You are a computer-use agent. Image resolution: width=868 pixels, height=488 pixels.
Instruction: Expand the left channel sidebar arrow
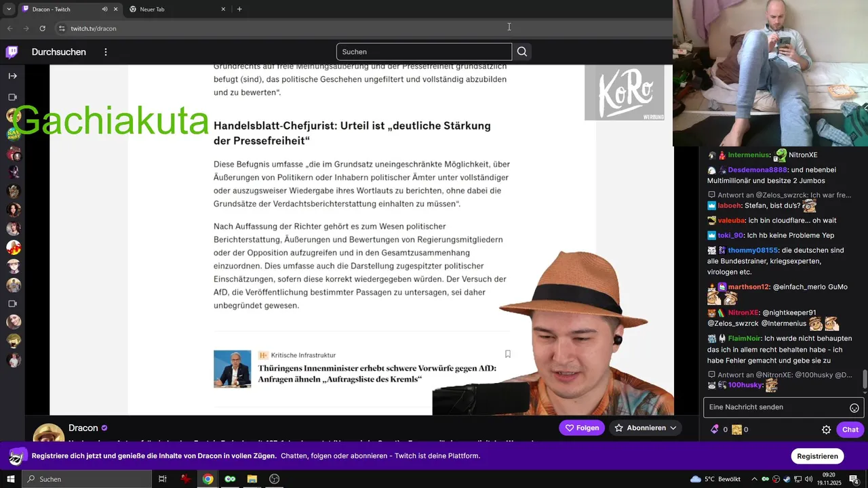tap(12, 76)
